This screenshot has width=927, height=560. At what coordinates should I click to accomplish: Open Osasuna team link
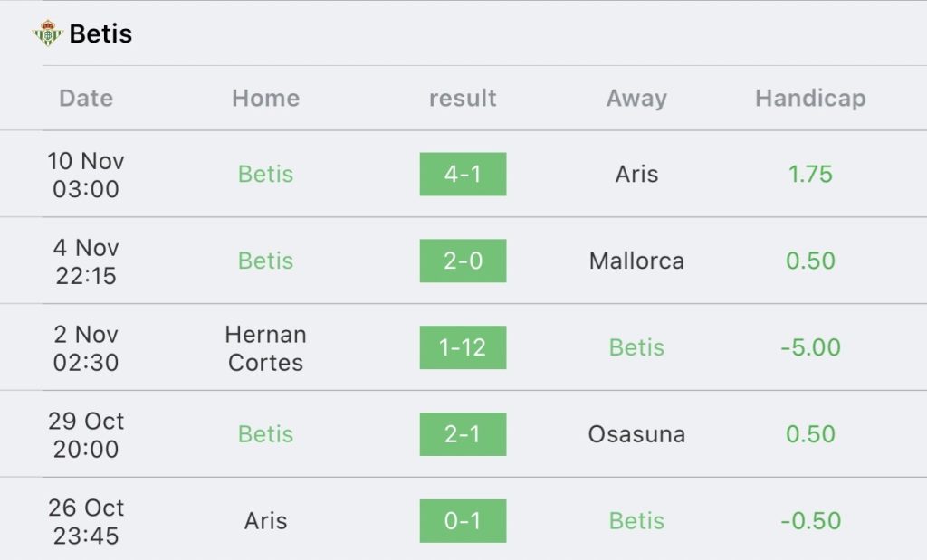pos(636,434)
